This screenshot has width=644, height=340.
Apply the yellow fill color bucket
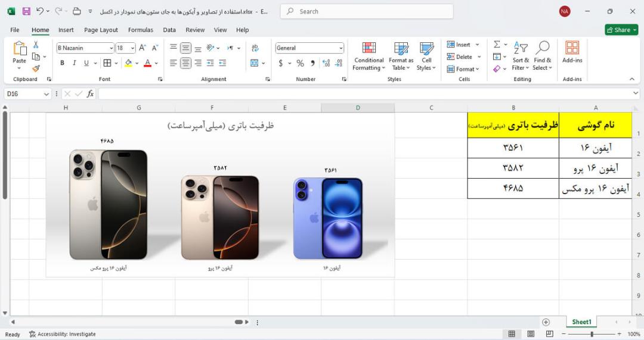[x=129, y=63]
